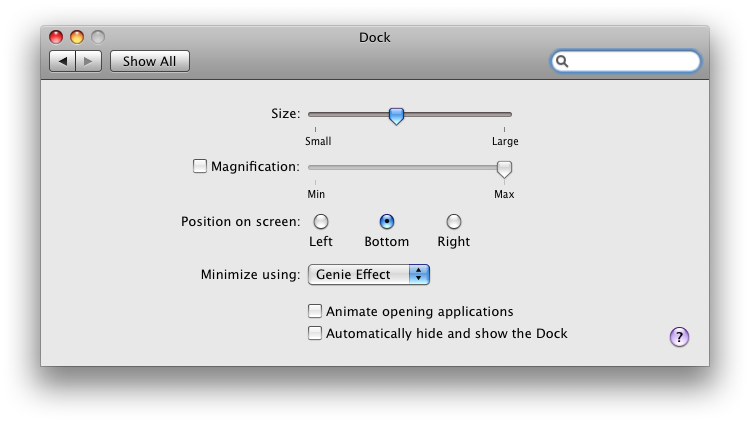Click the Show All button

[x=149, y=61]
